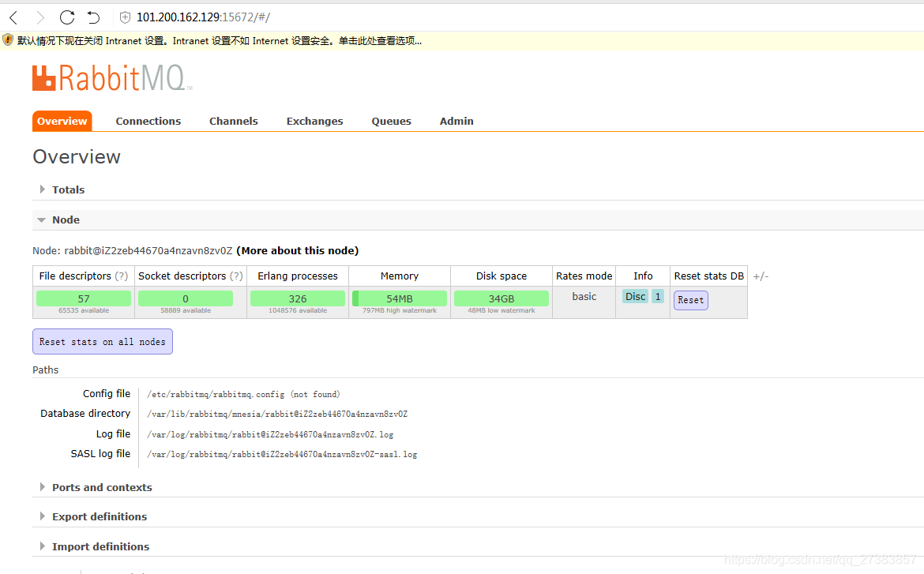
Task: Click the Erlang processes 326 bar
Action: click(x=298, y=298)
